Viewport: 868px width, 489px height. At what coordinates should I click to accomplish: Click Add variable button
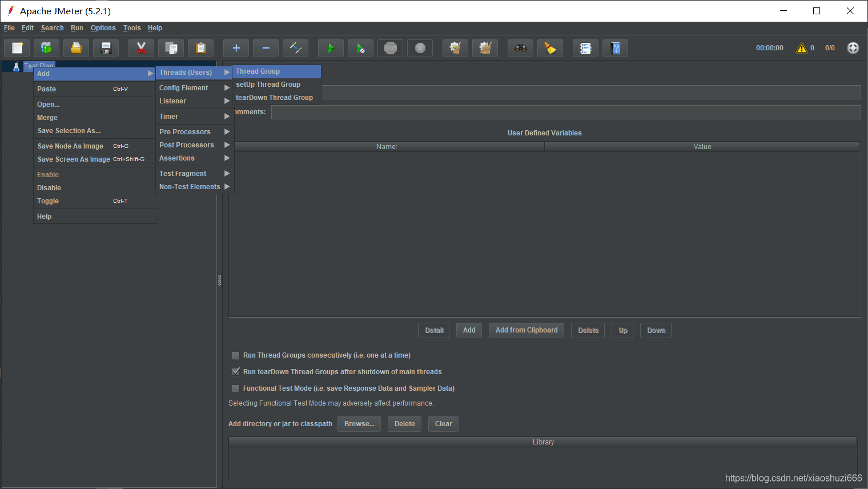pyautogui.click(x=469, y=330)
